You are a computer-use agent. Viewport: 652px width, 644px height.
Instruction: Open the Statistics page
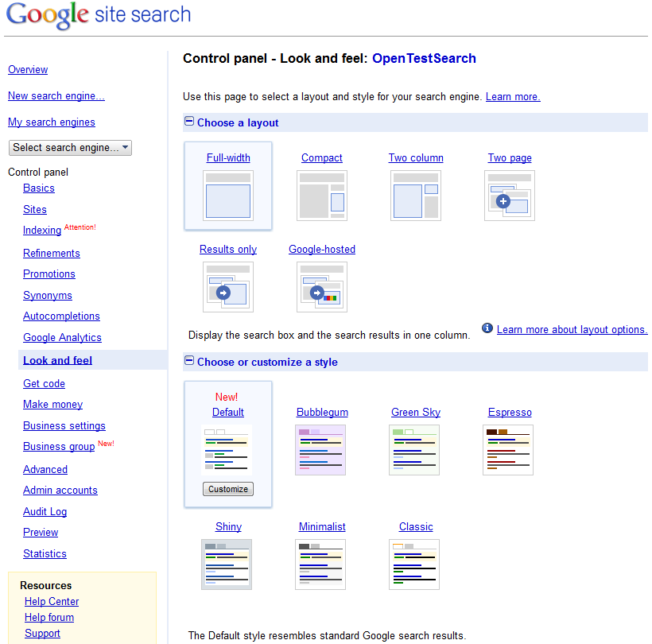click(x=45, y=554)
